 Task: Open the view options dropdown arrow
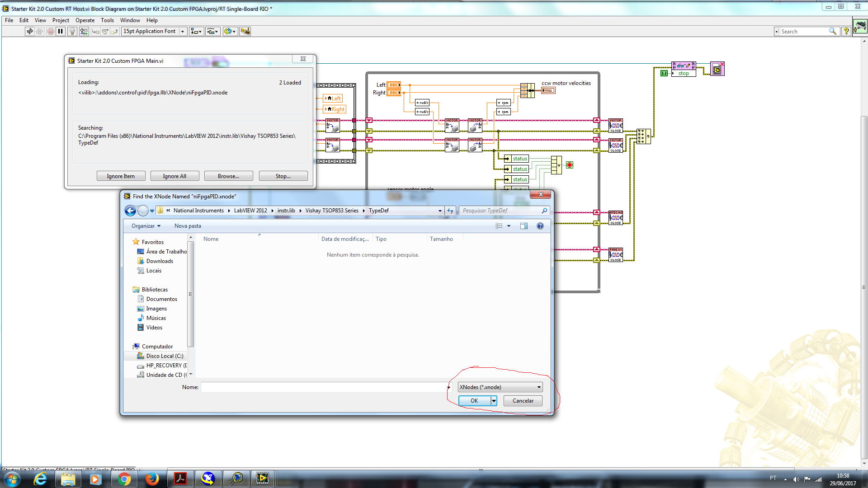509,226
